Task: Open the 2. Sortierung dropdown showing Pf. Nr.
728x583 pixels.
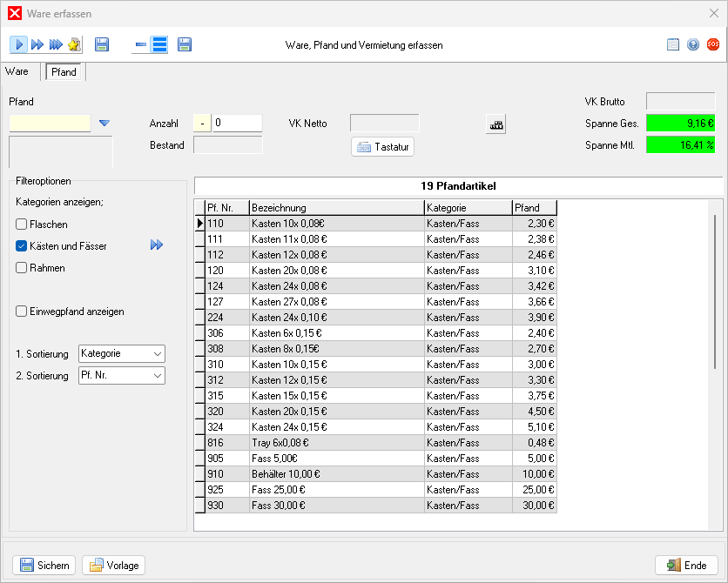Action: 121,376
